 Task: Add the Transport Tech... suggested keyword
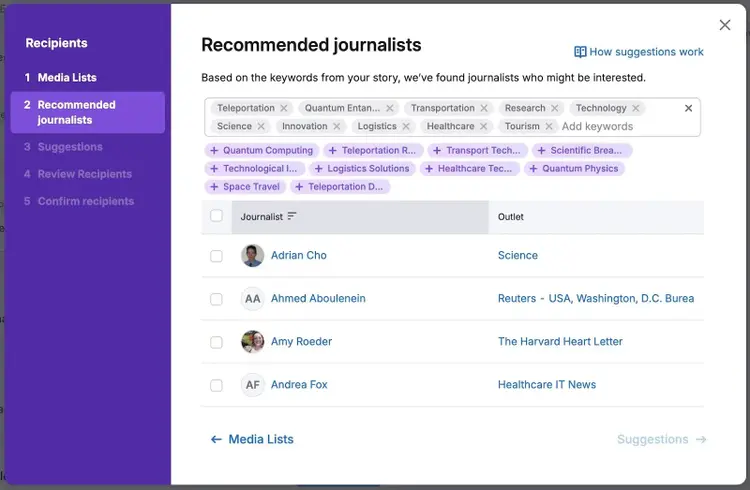coord(477,150)
